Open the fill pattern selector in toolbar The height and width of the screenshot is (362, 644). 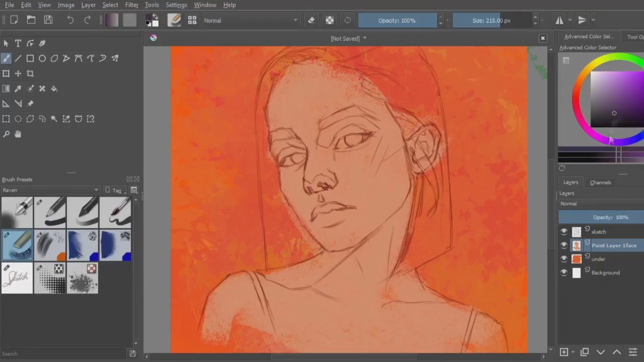130,20
